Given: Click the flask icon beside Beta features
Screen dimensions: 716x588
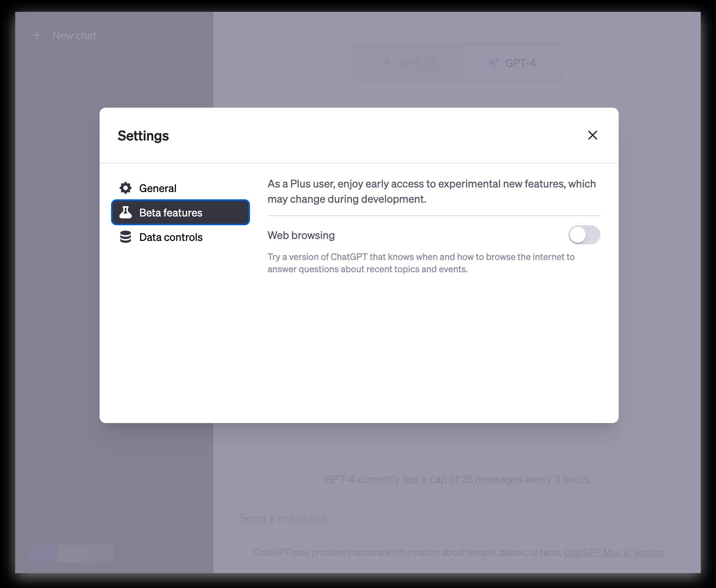Looking at the screenshot, I should pyautogui.click(x=126, y=212).
